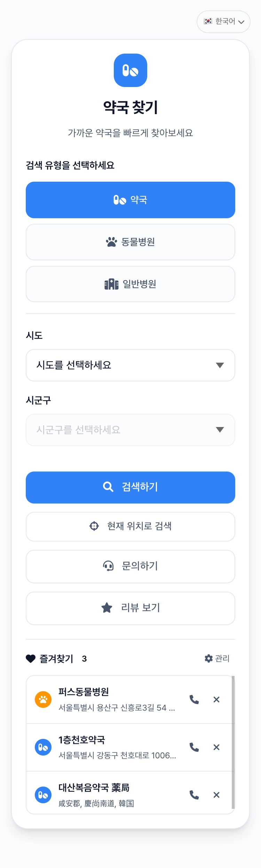Remove 퍼스동물병원 from favorites

click(216, 699)
